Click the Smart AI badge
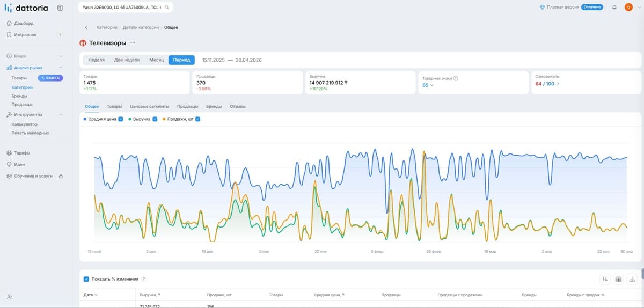 point(50,78)
